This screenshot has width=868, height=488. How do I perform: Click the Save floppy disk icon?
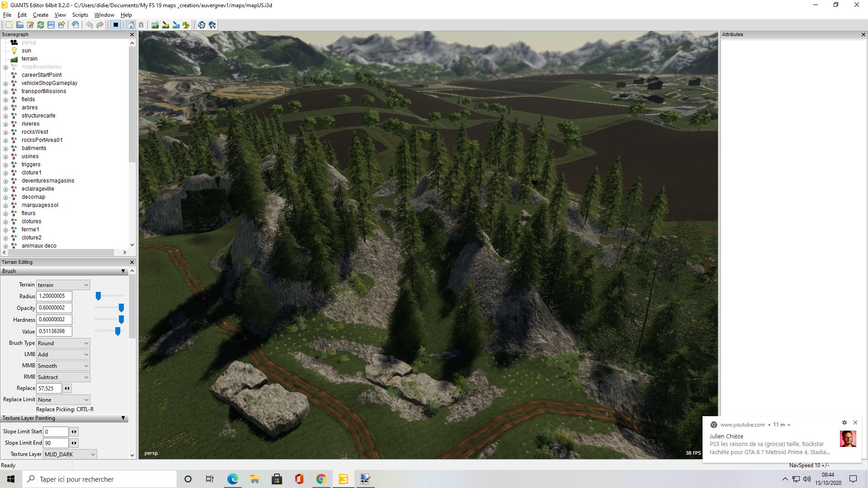[x=51, y=25]
